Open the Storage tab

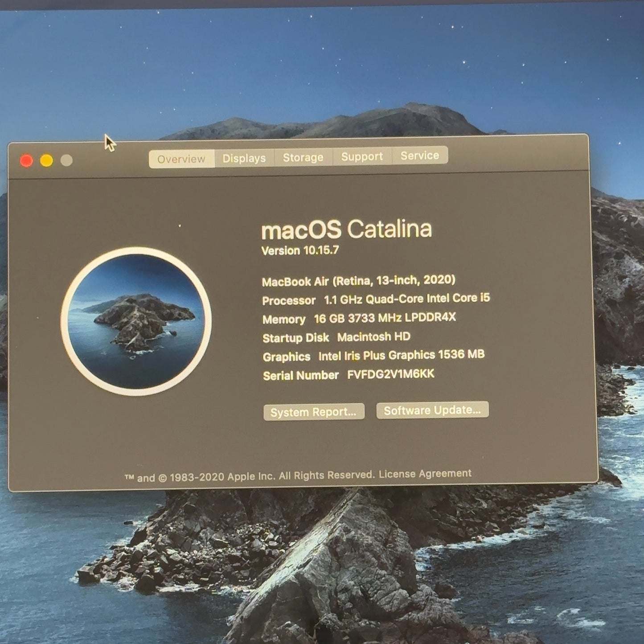303,157
